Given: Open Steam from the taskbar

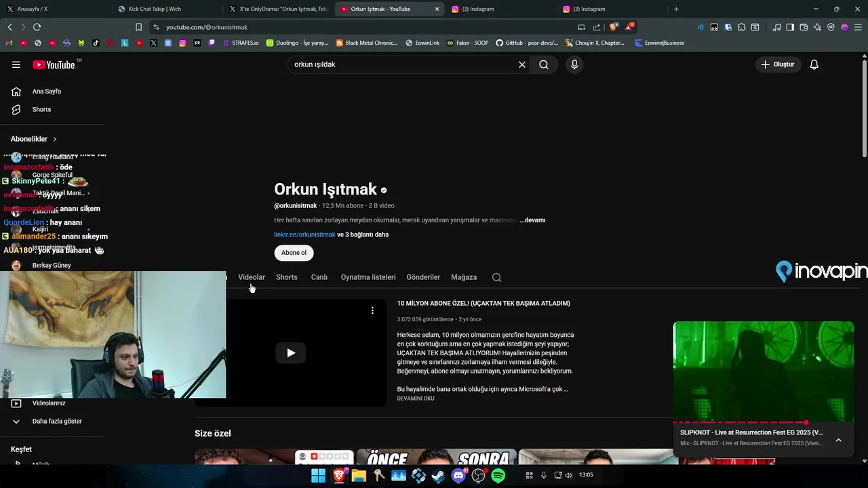Looking at the screenshot, I should (438, 476).
